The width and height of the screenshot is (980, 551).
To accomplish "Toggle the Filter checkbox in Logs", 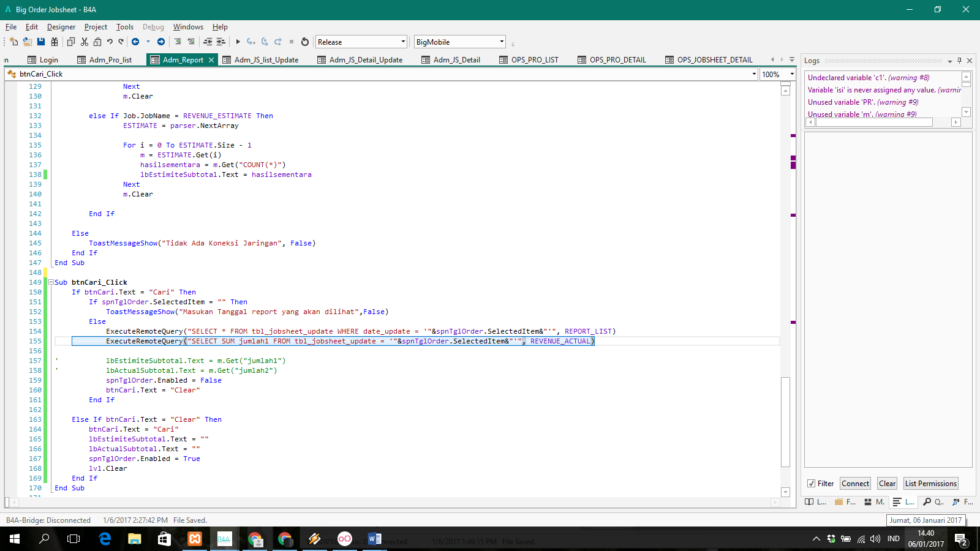I will [x=811, y=484].
